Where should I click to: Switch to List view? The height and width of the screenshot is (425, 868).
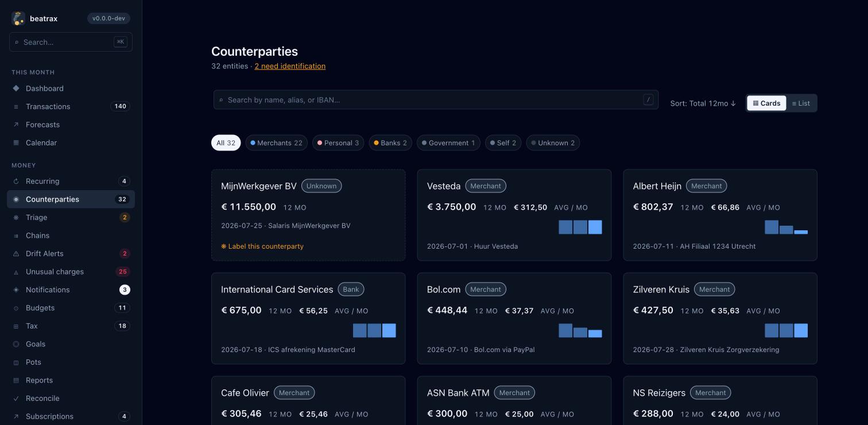tap(801, 103)
